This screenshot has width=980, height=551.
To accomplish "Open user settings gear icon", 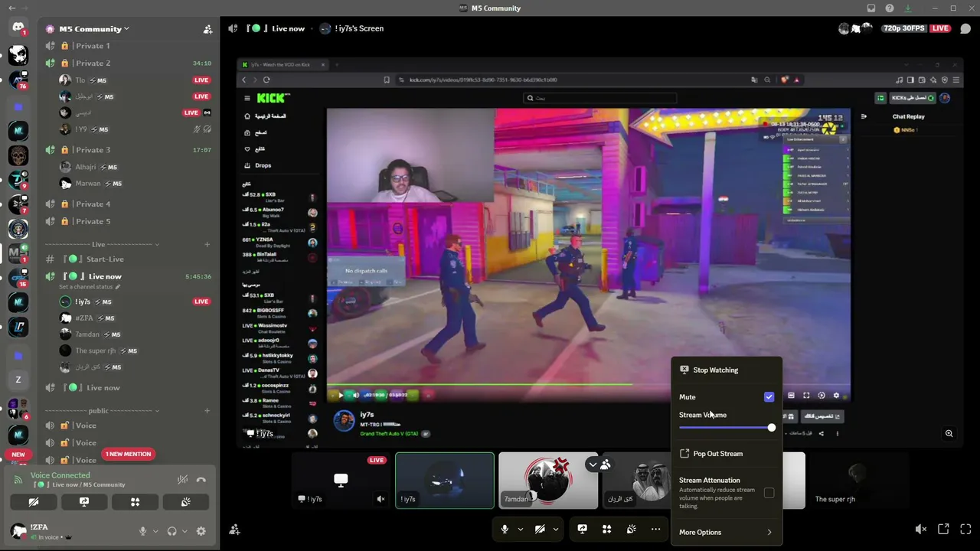I will (201, 531).
